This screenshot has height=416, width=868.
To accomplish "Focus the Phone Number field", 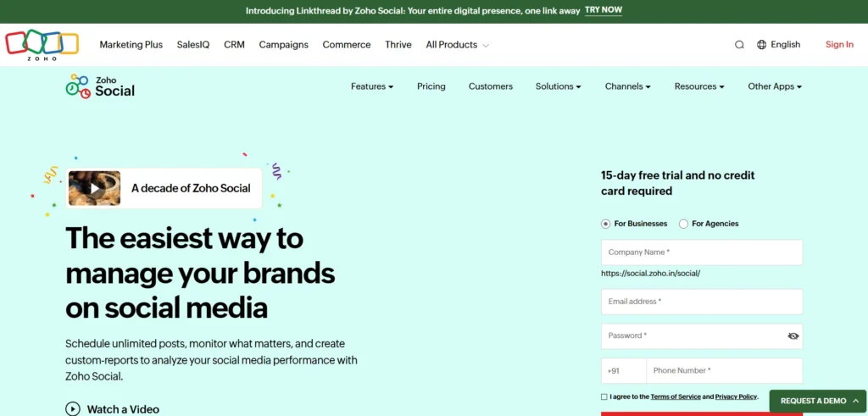I will coord(724,370).
